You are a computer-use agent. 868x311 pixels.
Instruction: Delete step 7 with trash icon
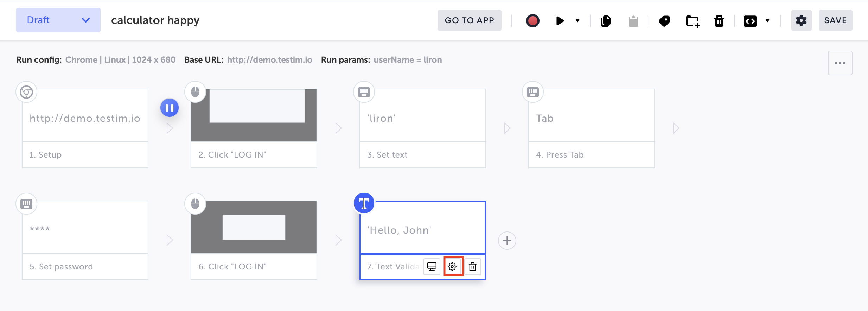tap(473, 267)
